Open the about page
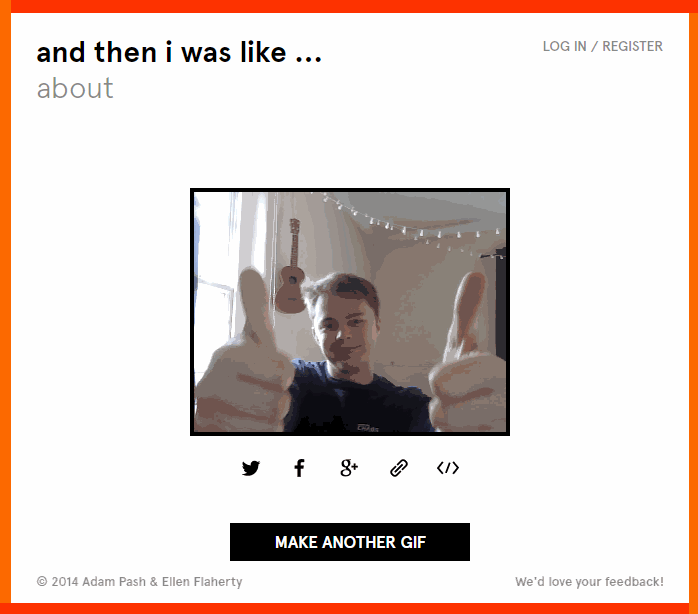 coord(75,88)
